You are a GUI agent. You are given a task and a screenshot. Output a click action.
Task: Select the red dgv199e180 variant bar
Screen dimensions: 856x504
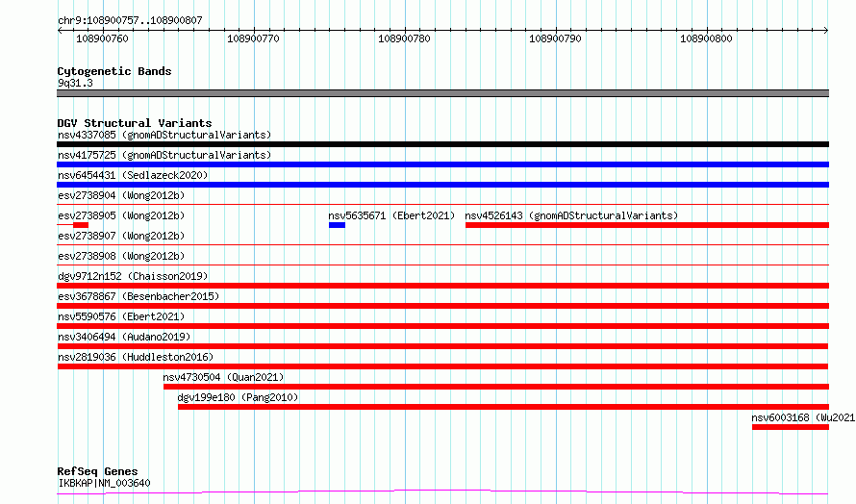[503, 408]
